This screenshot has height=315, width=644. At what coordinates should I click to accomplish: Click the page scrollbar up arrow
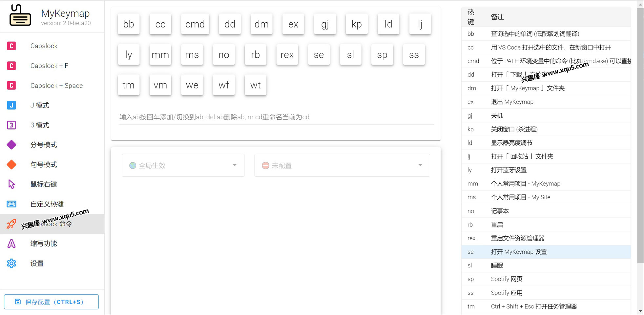click(x=640, y=5)
